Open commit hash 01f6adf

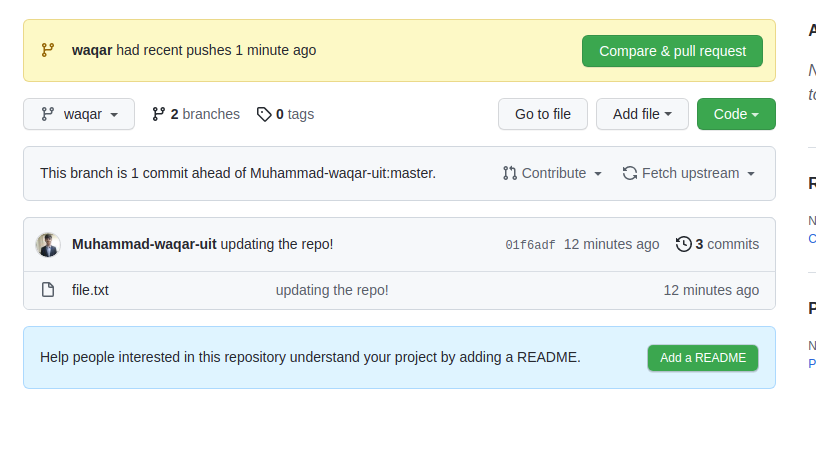tap(530, 244)
